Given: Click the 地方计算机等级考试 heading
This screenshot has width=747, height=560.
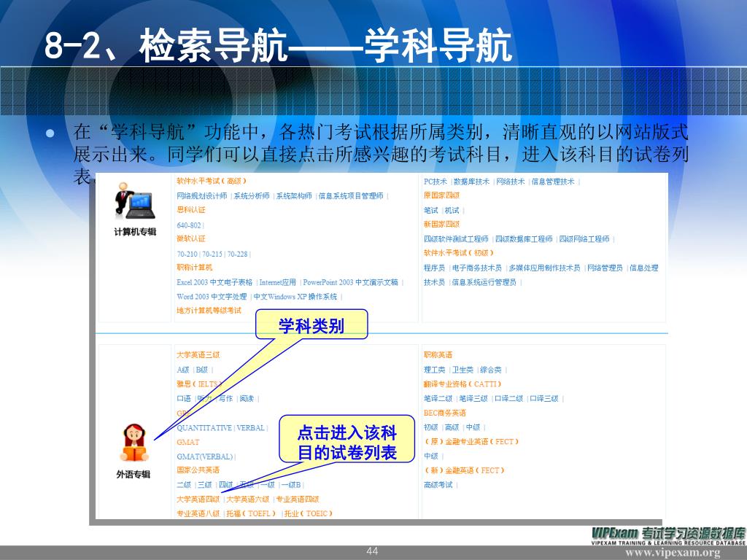Looking at the screenshot, I should coord(209,311).
